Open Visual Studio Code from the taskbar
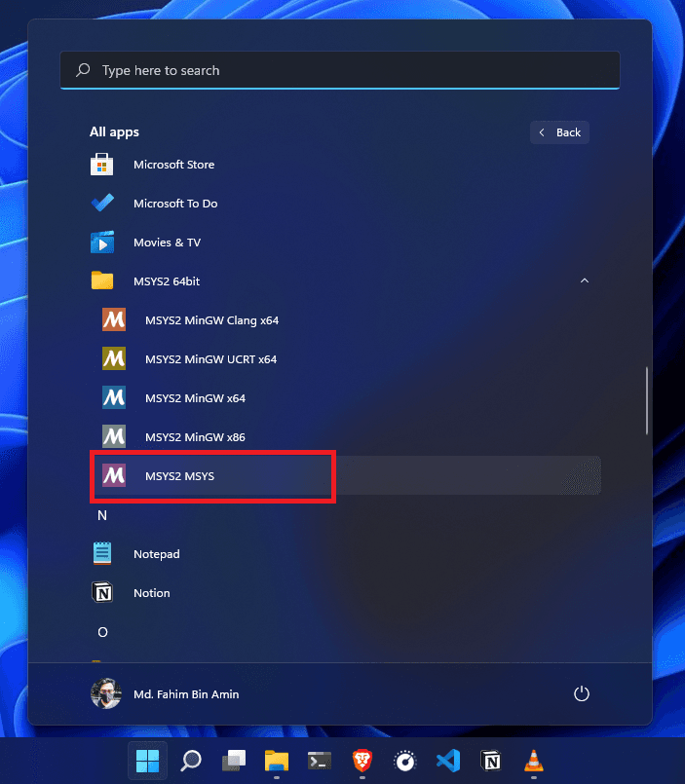The width and height of the screenshot is (685, 784). pyautogui.click(x=448, y=761)
